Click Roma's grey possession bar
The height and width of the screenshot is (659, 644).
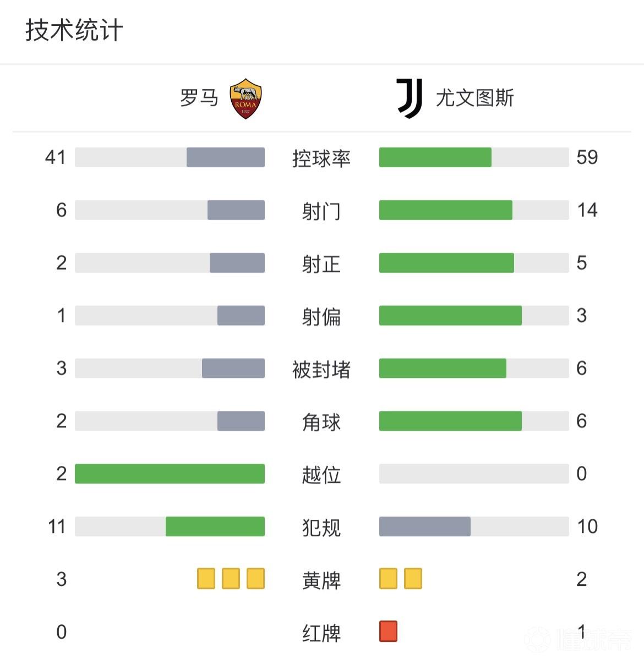point(226,157)
